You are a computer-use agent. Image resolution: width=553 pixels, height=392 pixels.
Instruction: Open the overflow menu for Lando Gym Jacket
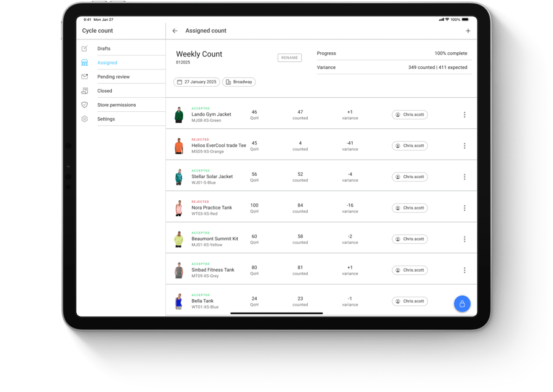(x=465, y=114)
